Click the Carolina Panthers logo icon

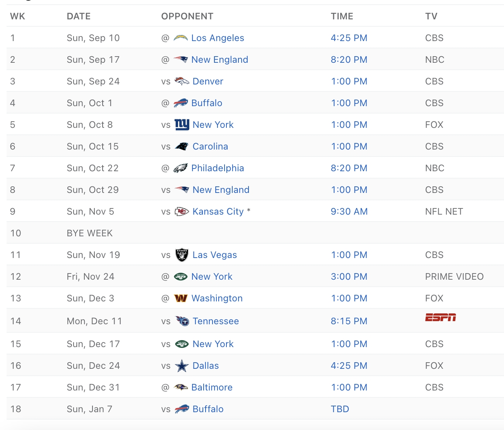(182, 146)
